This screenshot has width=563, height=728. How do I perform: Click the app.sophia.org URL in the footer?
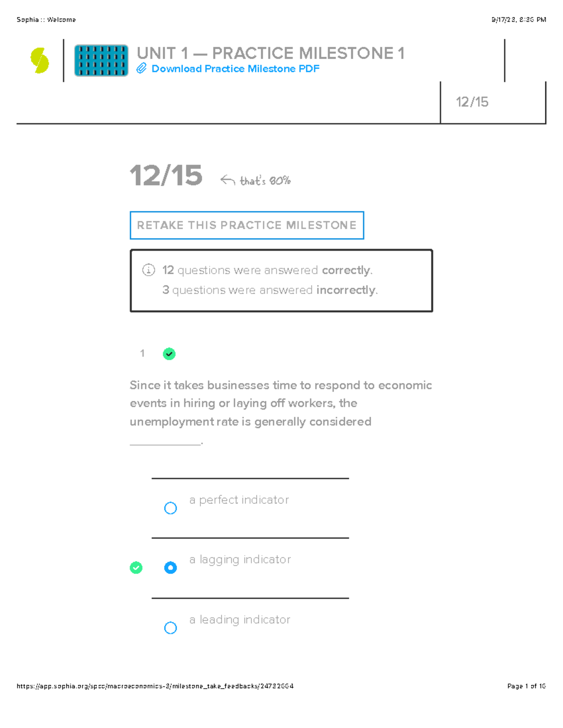(155, 686)
